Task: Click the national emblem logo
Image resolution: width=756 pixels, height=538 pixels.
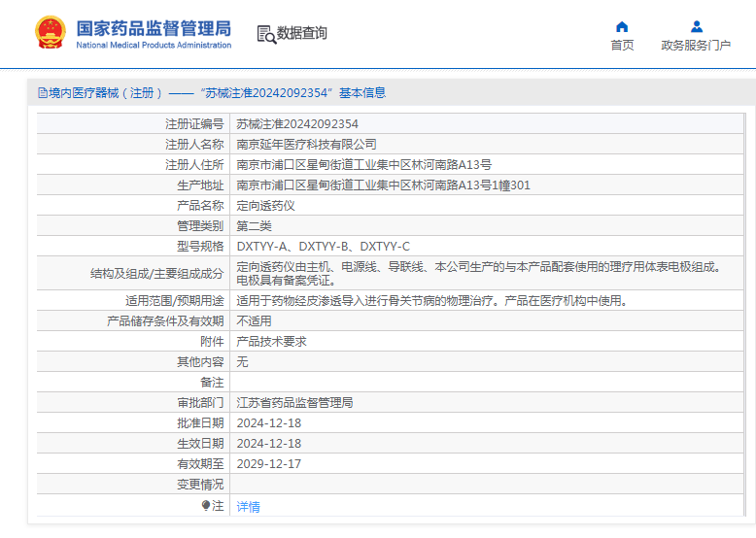Action: pos(51,33)
